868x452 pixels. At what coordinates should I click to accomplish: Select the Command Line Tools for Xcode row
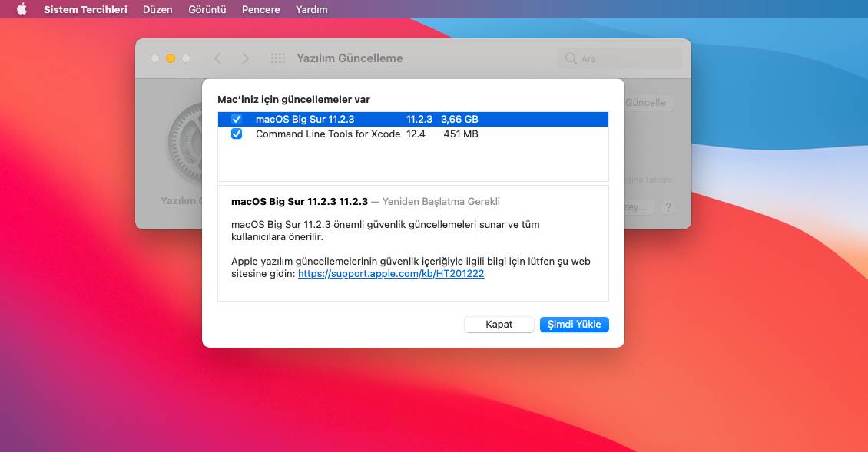(413, 134)
